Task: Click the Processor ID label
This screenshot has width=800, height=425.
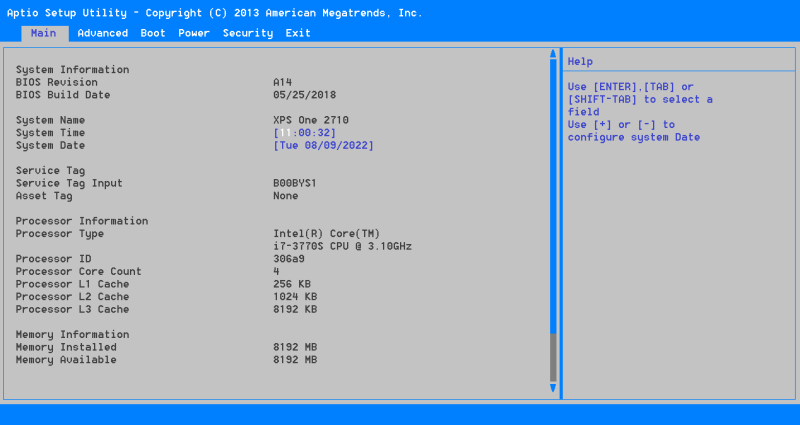Action: [x=54, y=259]
